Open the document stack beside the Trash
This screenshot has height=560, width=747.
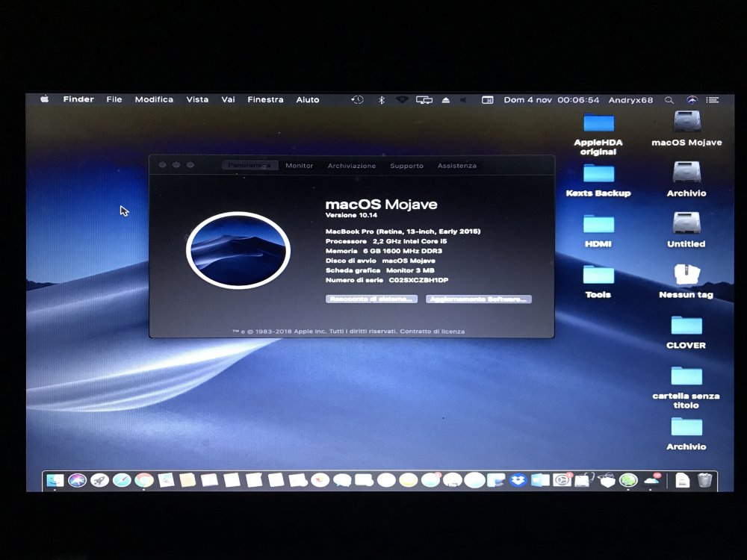pos(682,480)
